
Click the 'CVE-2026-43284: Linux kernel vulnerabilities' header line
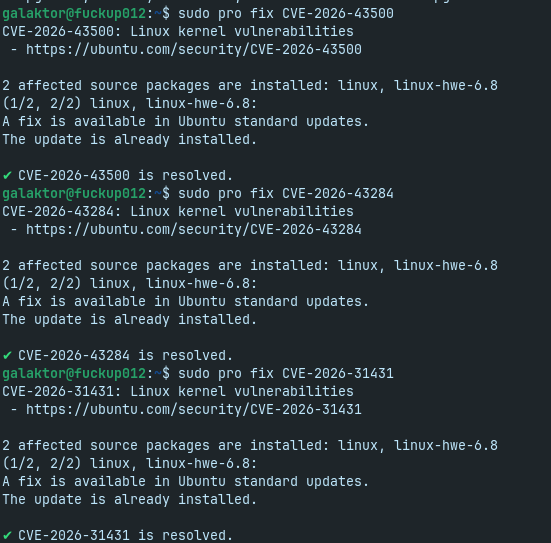pyautogui.click(x=178, y=212)
